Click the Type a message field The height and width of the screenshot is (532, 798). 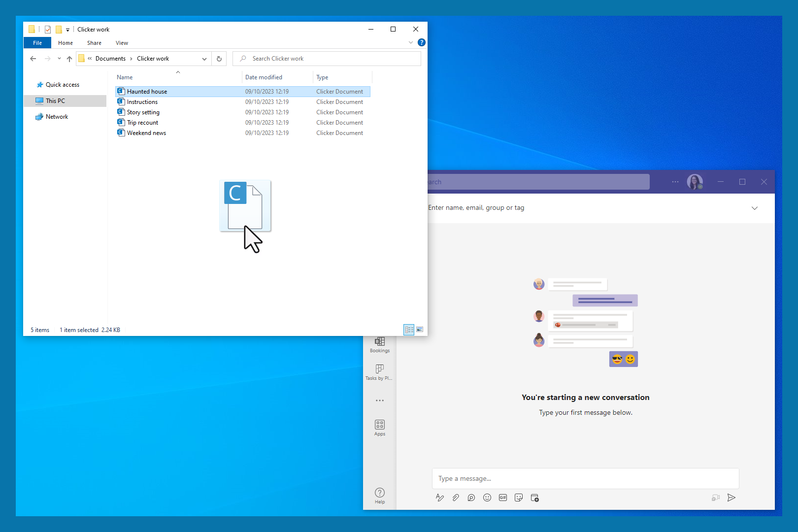pos(585,478)
